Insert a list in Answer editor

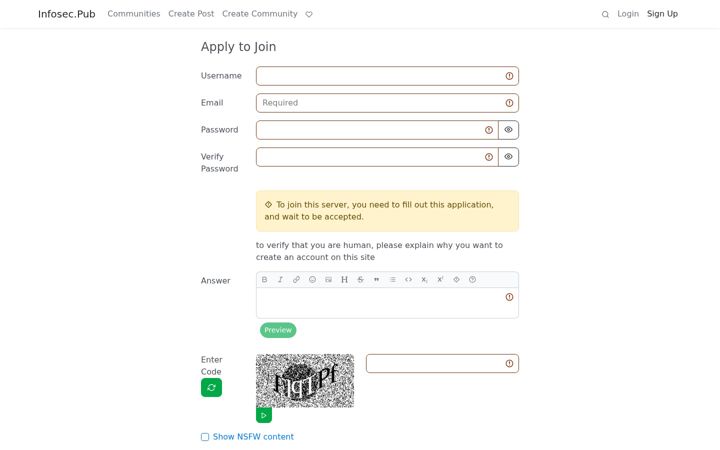click(x=393, y=280)
